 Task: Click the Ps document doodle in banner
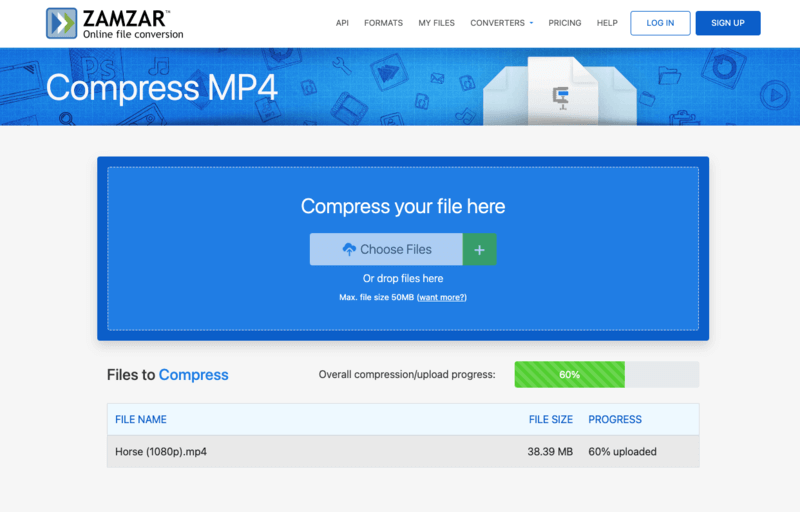[97, 66]
